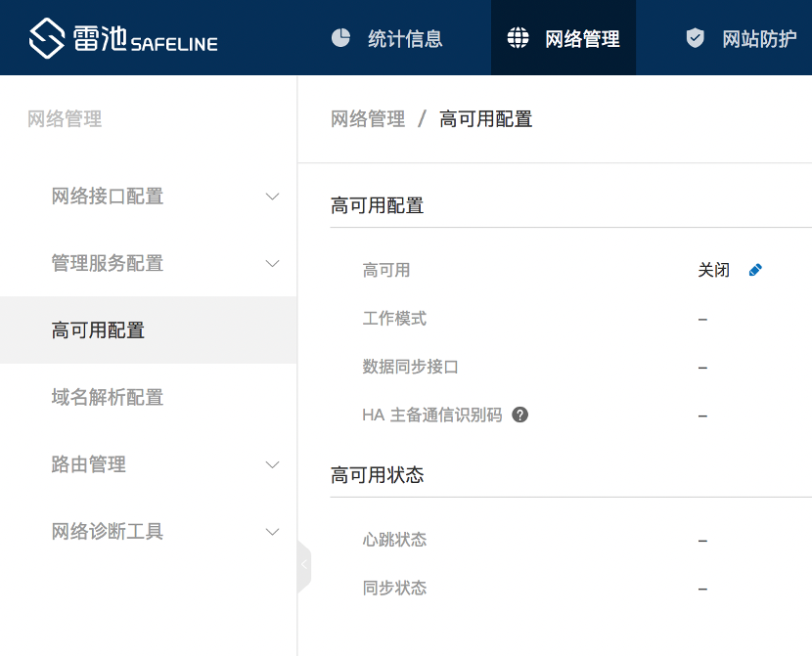Expand the 网络接口配置 chevron
This screenshot has height=657, width=812.
(273, 197)
